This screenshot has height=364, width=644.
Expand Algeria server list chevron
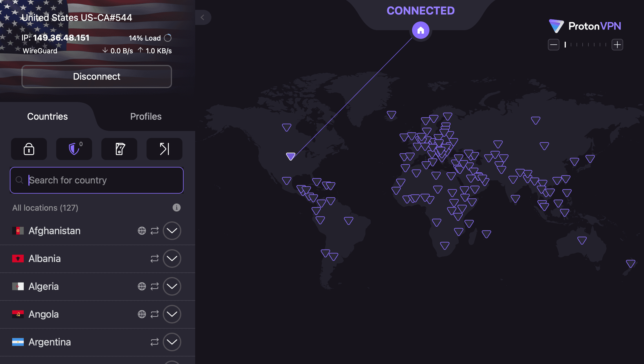(172, 286)
